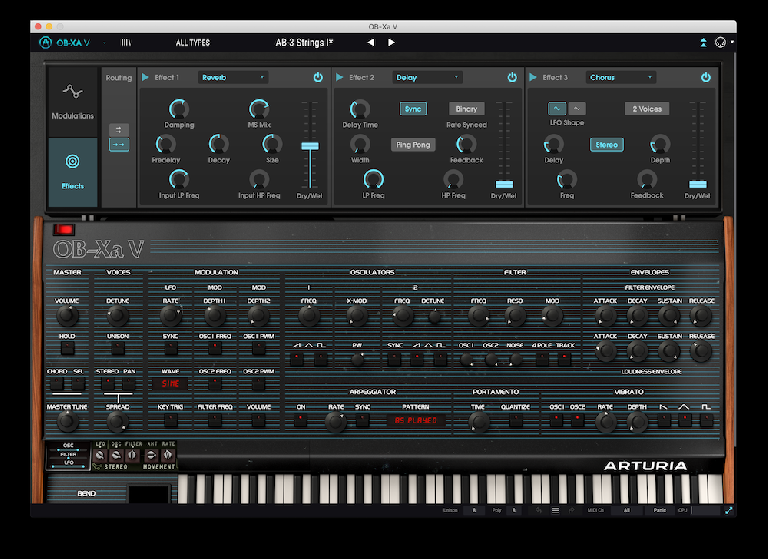Toggle Ping Pong mode in Delay
The height and width of the screenshot is (559, 768).
pyautogui.click(x=413, y=145)
